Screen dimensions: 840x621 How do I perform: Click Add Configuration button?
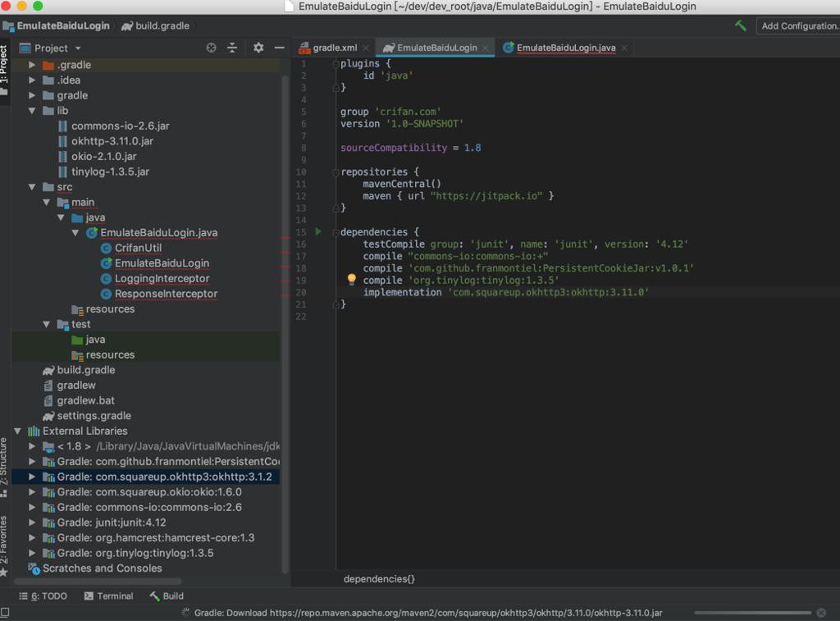tap(798, 26)
